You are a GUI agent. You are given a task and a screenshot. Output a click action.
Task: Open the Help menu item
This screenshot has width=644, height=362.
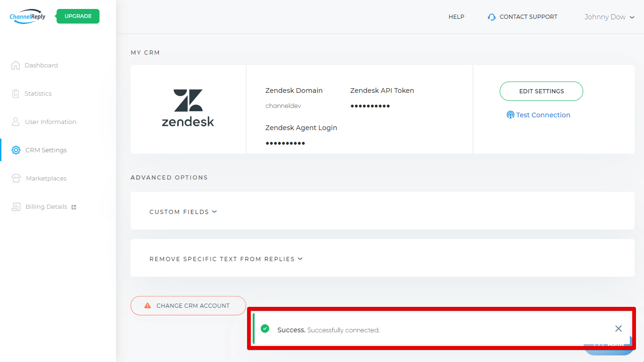pos(456,16)
